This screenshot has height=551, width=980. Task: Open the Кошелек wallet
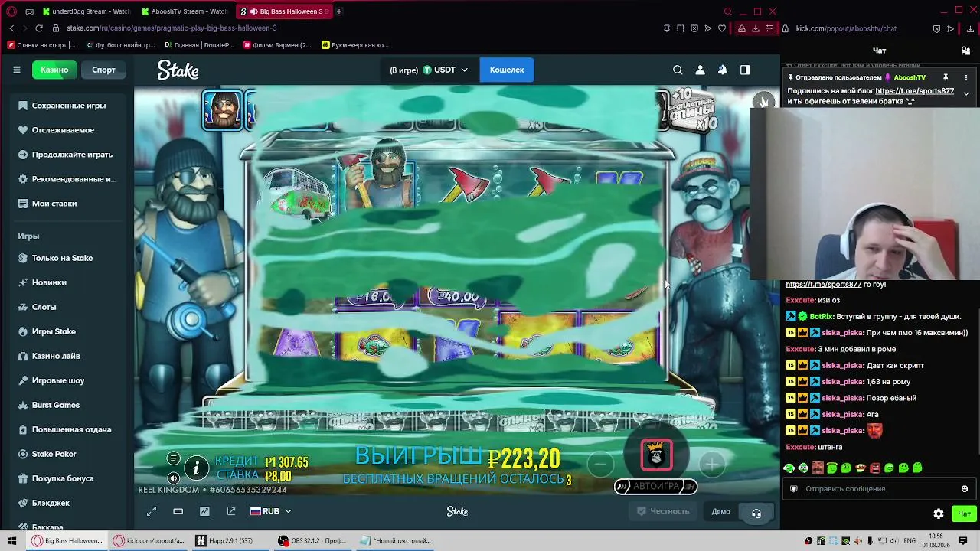pyautogui.click(x=507, y=70)
